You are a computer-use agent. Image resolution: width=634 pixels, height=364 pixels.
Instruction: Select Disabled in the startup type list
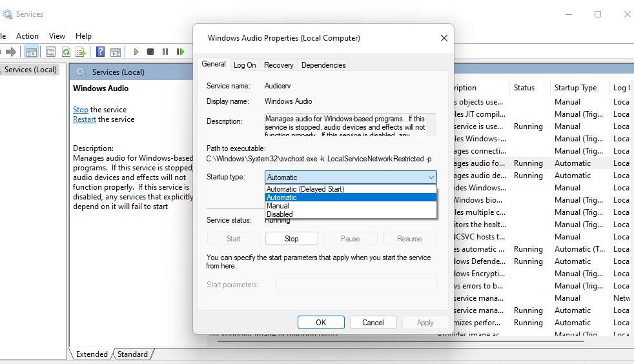tap(351, 214)
